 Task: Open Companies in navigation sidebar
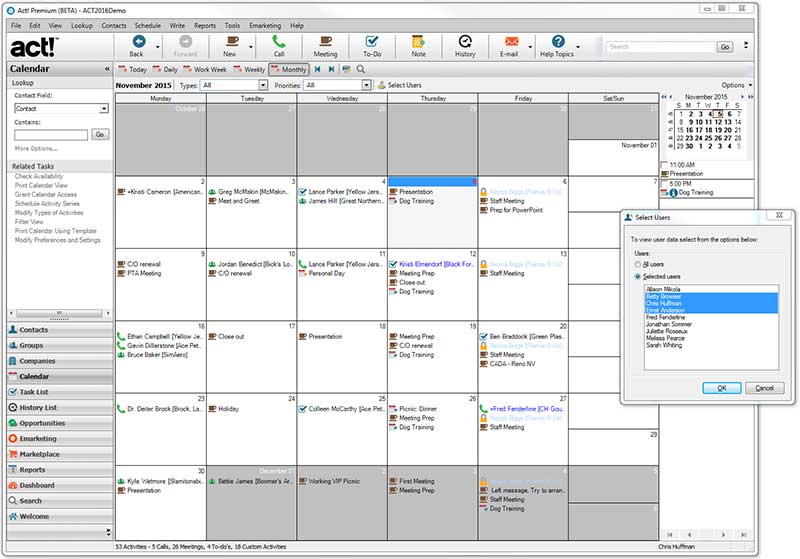pos(60,361)
